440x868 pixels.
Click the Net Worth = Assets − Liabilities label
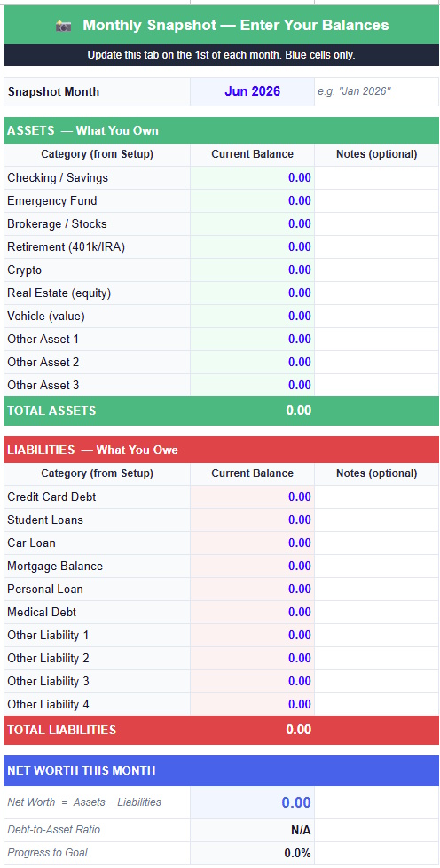(84, 802)
